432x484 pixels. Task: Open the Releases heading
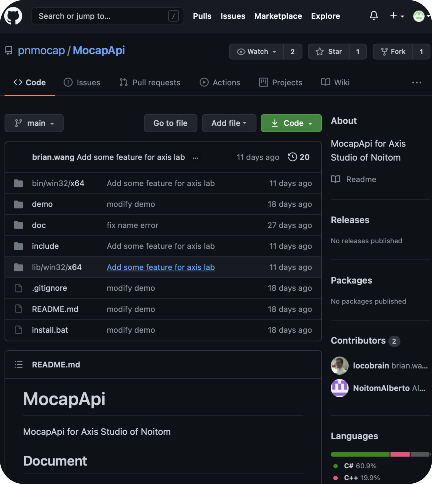(350, 220)
